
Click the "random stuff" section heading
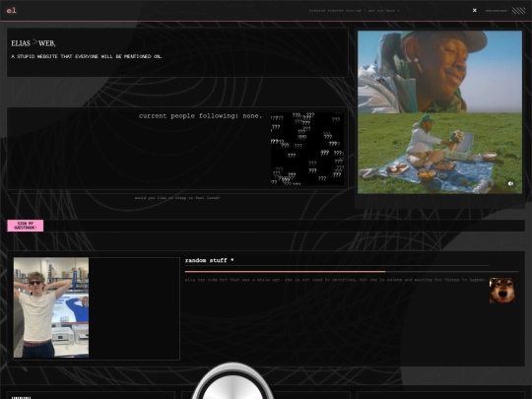[x=206, y=260]
